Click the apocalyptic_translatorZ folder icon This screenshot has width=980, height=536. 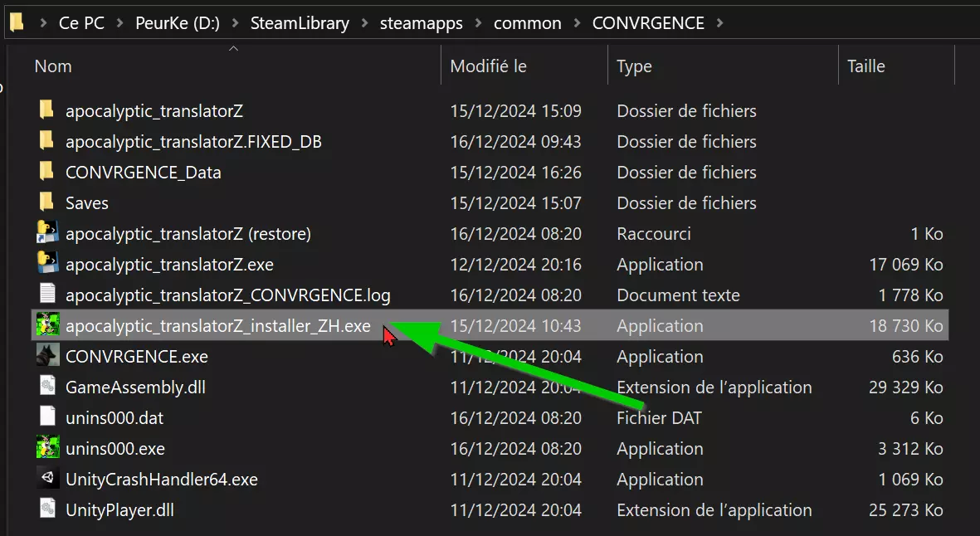tap(46, 110)
